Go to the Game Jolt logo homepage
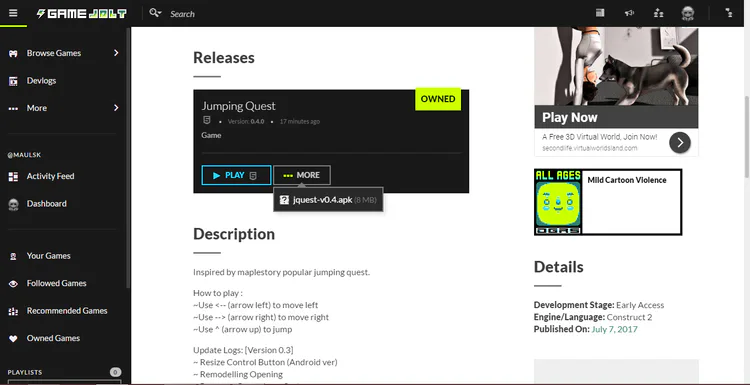This screenshot has width=750, height=385. click(82, 13)
